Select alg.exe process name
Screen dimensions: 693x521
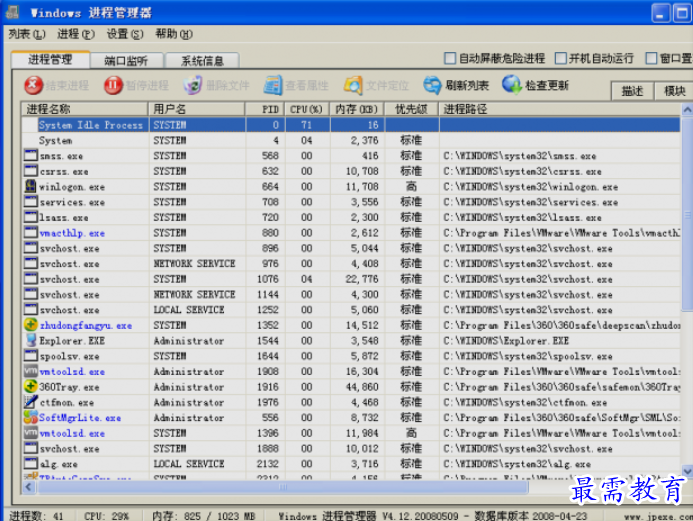click(x=58, y=464)
